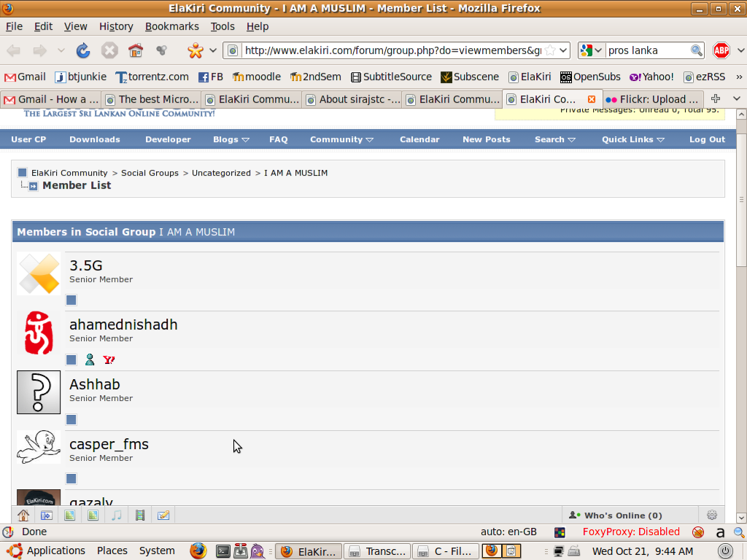Launch Firefox from the bottom panel icon
747x560 pixels.
point(198,551)
